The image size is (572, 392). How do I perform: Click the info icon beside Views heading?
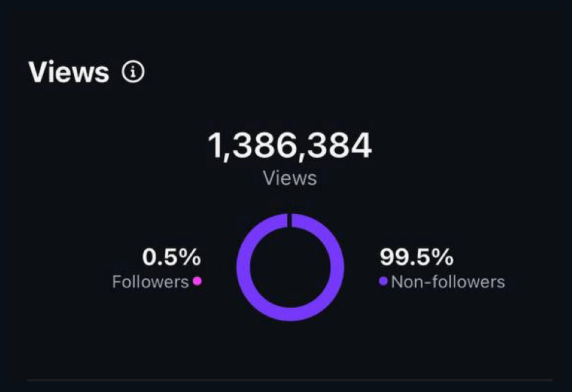133,72
